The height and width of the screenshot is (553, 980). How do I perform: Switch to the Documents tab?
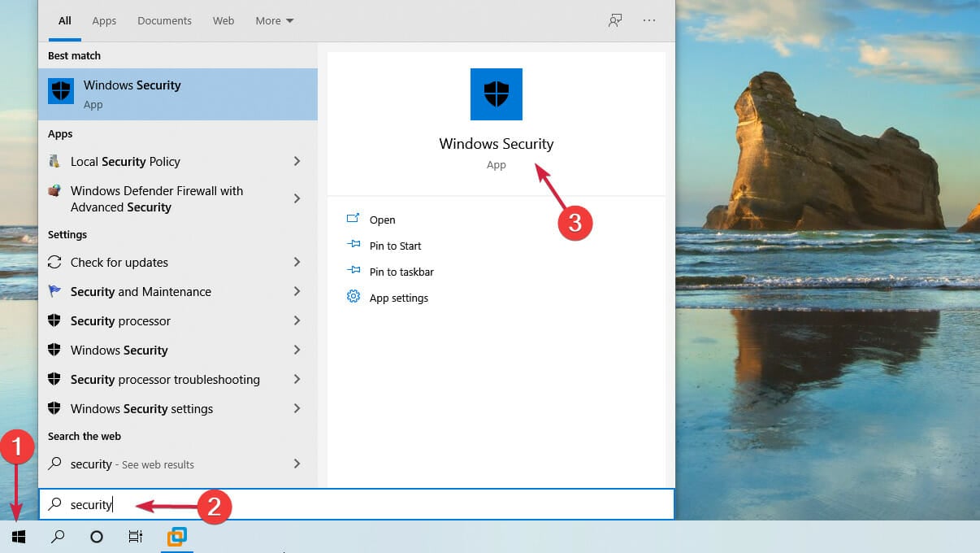point(164,20)
